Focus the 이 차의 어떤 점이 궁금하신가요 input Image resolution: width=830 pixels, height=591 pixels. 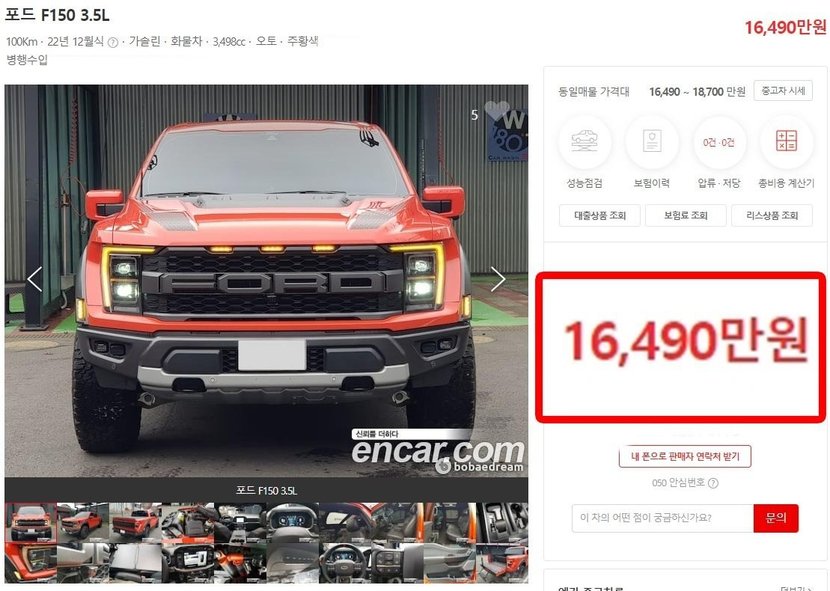click(x=663, y=518)
